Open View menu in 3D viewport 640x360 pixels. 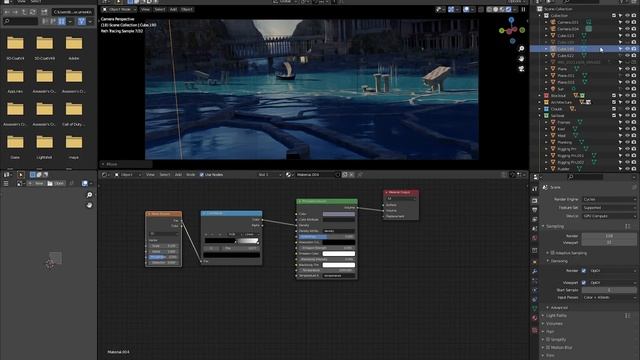pyautogui.click(x=145, y=9)
